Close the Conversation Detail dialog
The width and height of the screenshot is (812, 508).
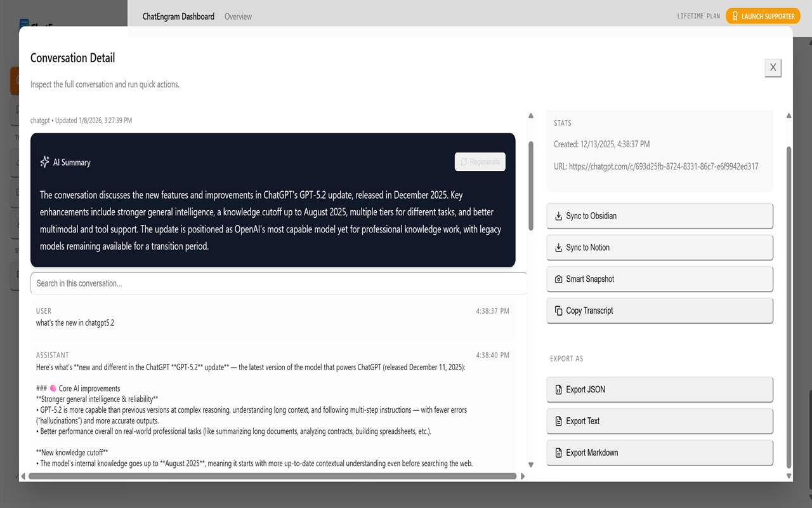click(773, 67)
